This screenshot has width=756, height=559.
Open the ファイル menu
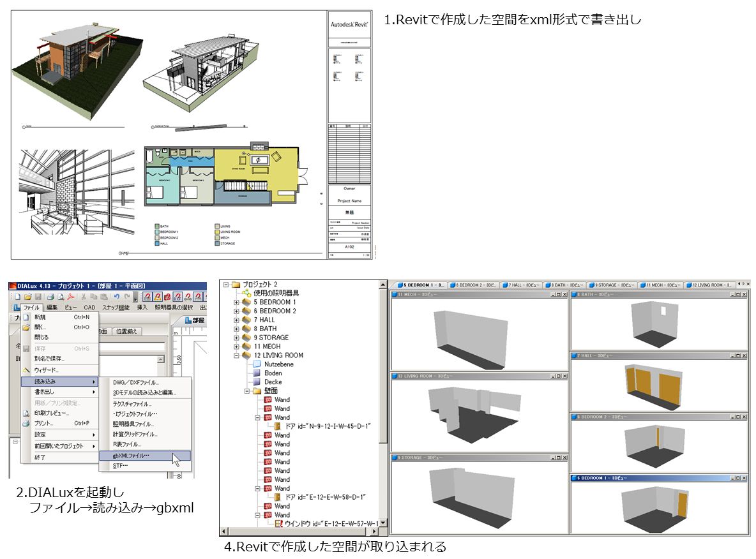pyautogui.click(x=31, y=308)
